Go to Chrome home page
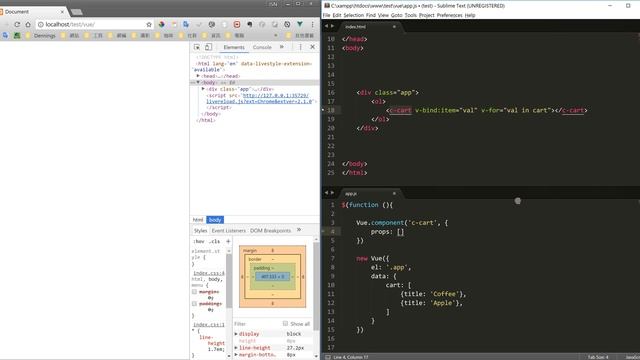Screen dimensions: 640x360 pos(28,24)
